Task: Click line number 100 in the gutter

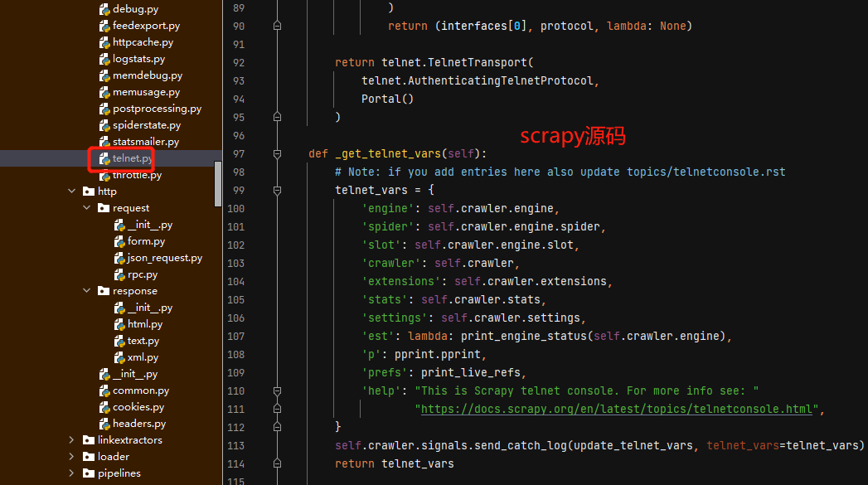Action: 235,209
